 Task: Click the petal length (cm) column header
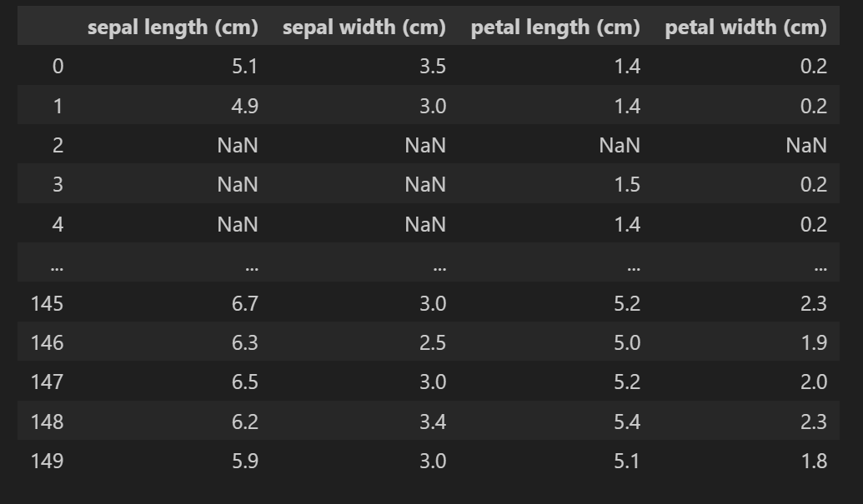pos(555,27)
